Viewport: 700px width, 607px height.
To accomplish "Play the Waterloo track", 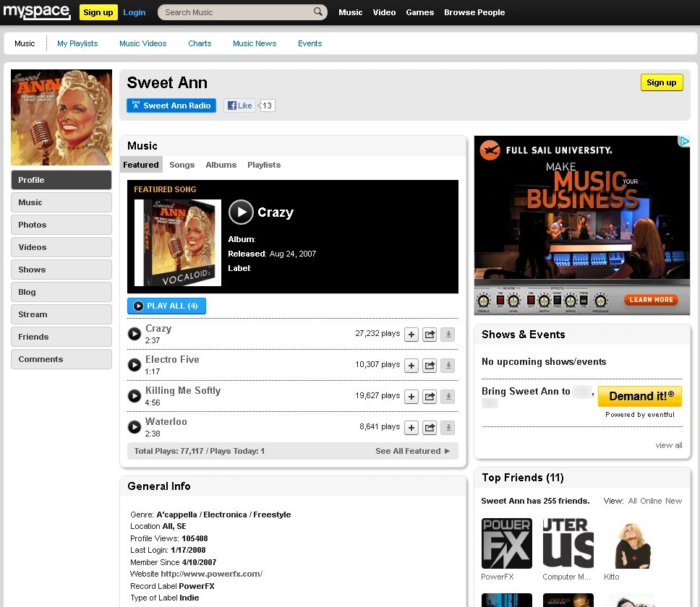I will (135, 427).
